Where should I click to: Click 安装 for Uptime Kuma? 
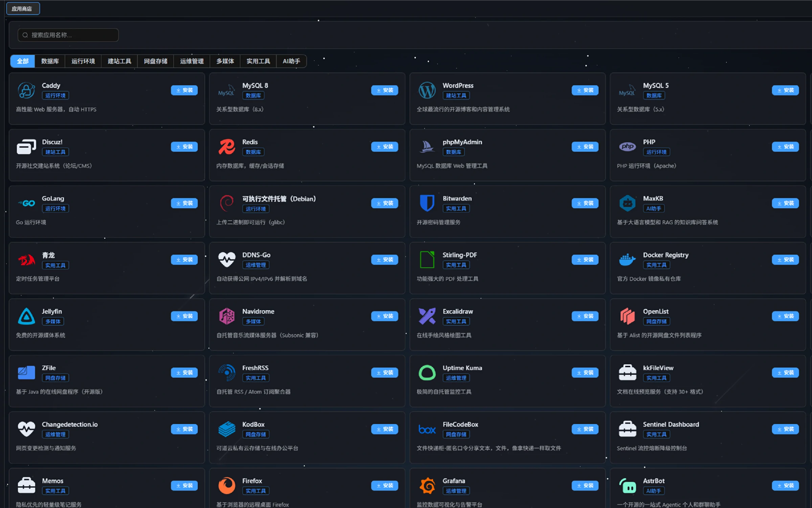585,373
